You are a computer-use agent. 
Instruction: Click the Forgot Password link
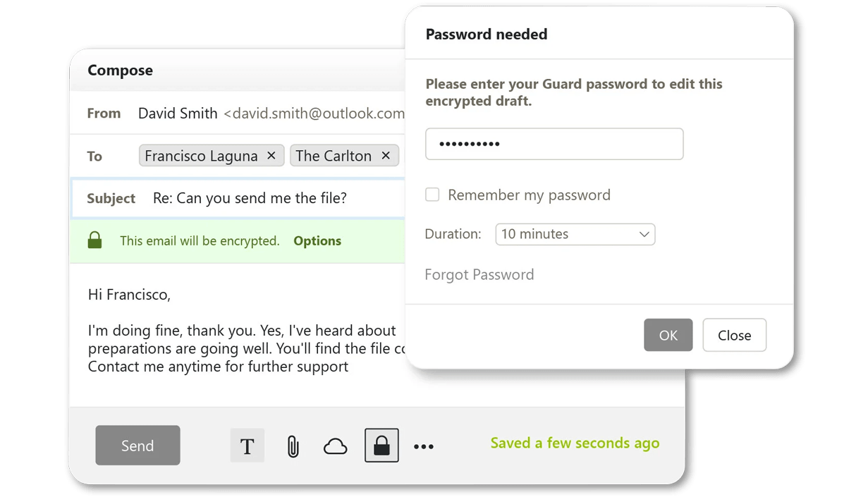tap(479, 275)
